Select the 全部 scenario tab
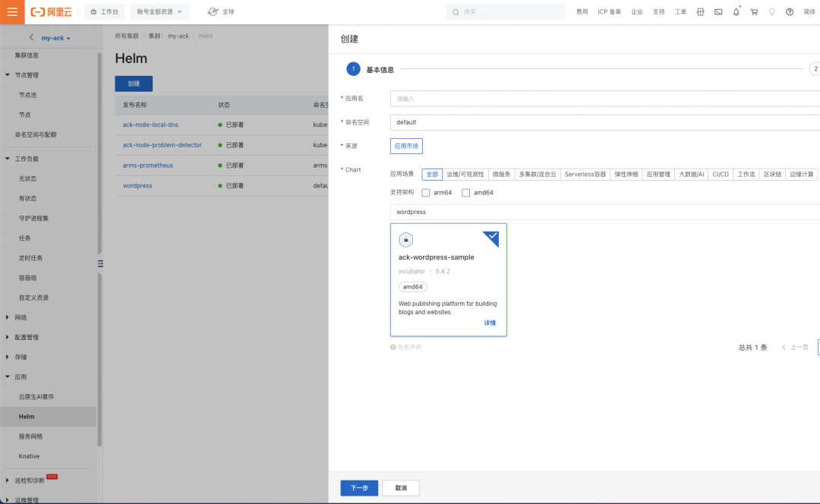Screen dimensions: 820x504 coord(432,174)
